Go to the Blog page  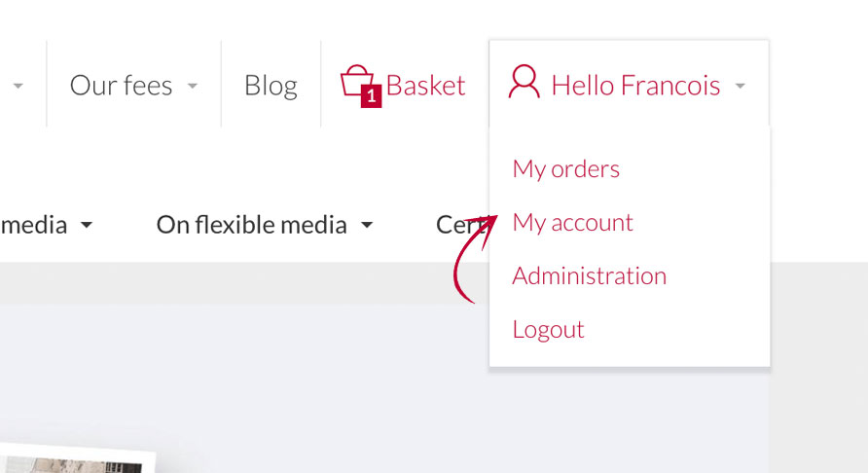point(271,86)
